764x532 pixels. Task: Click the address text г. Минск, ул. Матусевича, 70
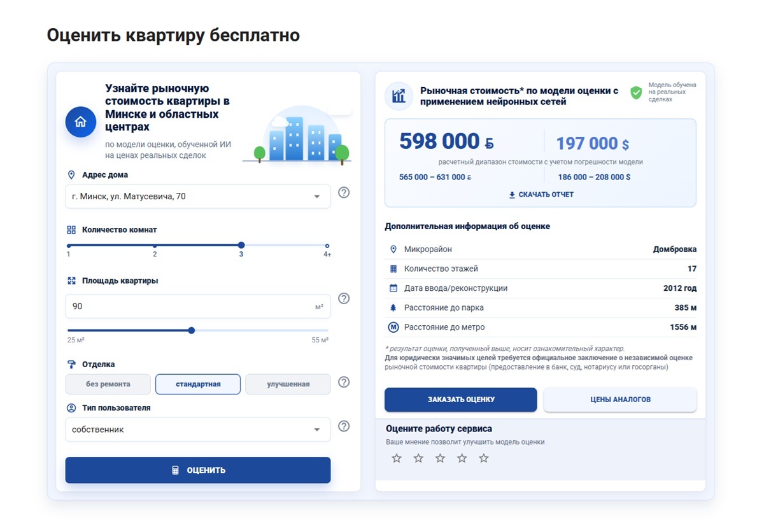pyautogui.click(x=129, y=197)
